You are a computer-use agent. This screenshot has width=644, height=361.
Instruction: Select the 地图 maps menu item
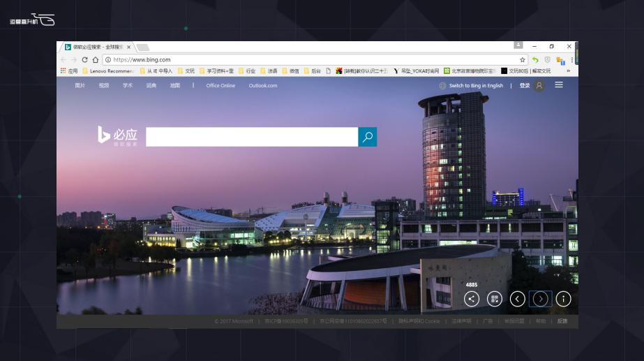pyautogui.click(x=175, y=85)
